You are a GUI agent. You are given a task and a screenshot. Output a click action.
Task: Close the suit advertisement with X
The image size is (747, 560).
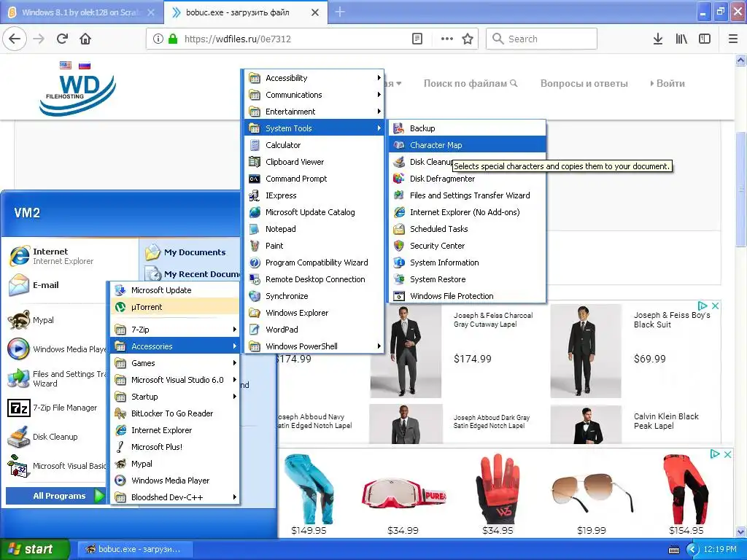tap(715, 306)
